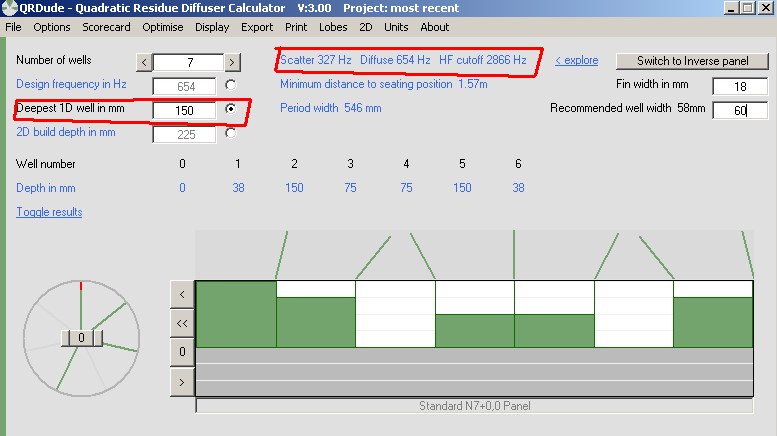
Task: Click well 5 depth value 150
Action: point(462,188)
